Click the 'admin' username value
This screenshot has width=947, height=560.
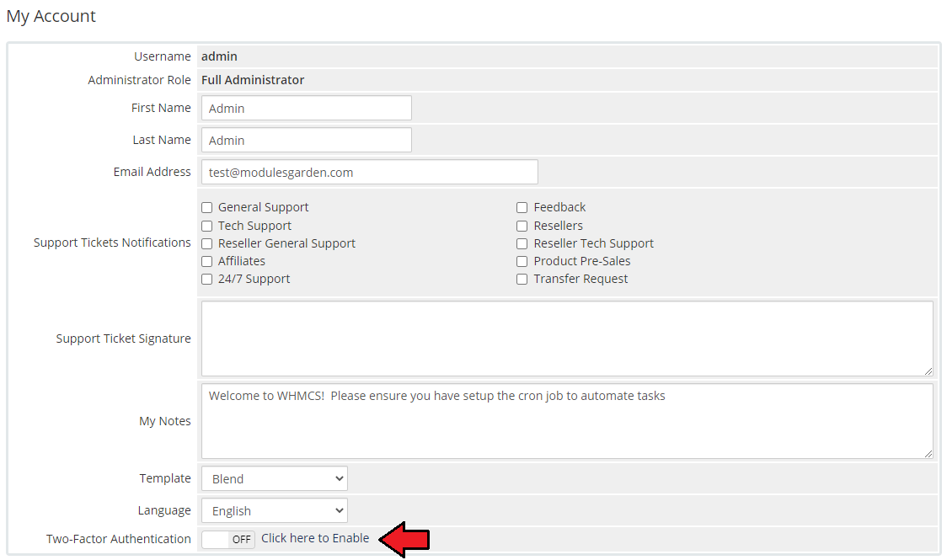click(x=219, y=56)
